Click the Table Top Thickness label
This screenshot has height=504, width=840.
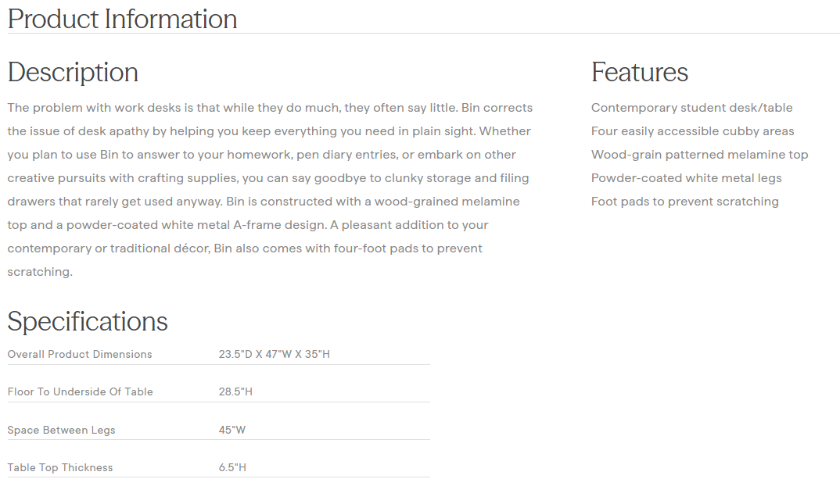(x=60, y=468)
